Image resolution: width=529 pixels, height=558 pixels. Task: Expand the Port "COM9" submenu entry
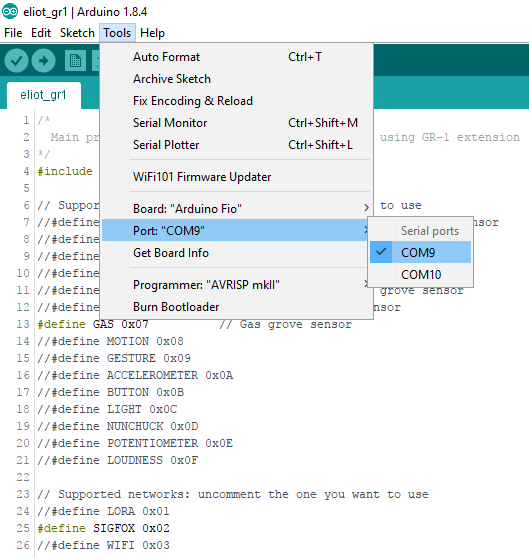coord(235,231)
